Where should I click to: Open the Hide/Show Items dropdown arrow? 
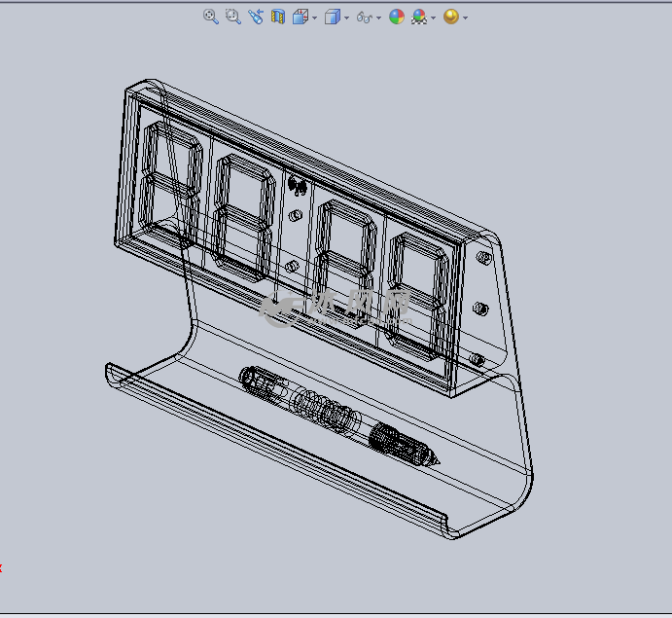pyautogui.click(x=378, y=18)
